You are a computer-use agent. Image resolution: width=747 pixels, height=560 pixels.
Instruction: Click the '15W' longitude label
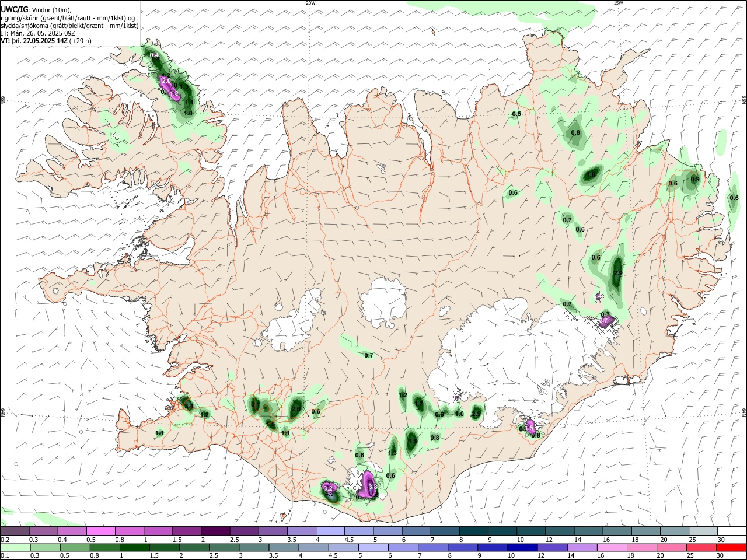pos(618,3)
